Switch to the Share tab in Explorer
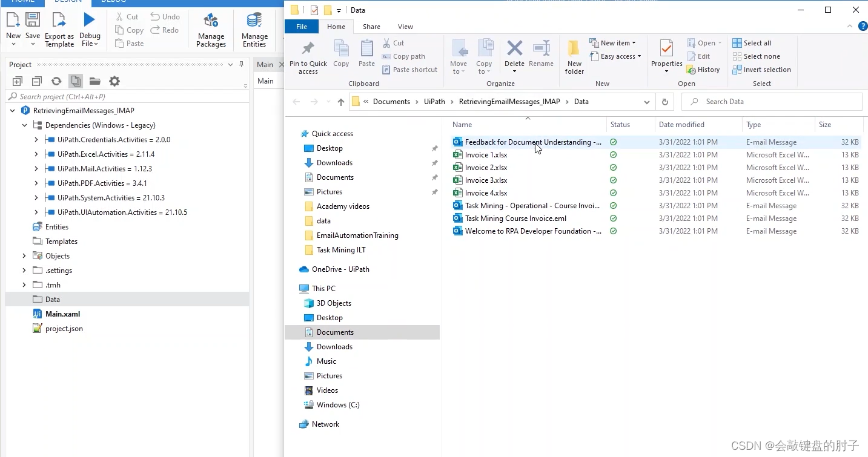Screen dimensions: 868x457 (371, 27)
